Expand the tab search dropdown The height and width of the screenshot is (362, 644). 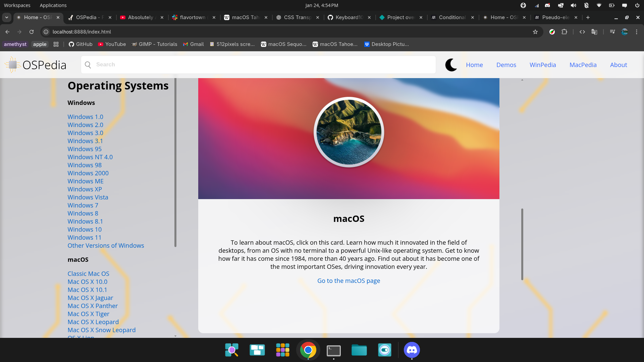pos(7,17)
